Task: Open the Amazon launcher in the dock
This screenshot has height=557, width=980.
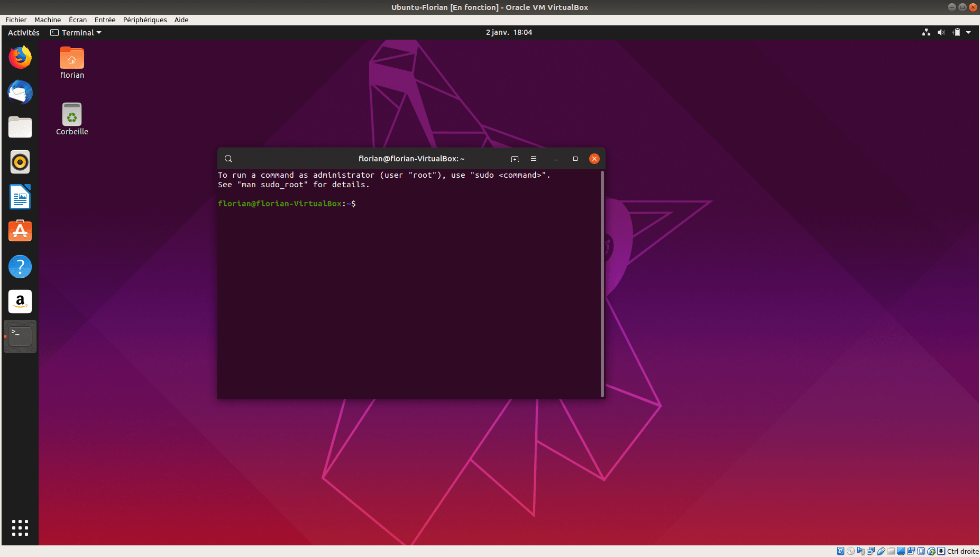Action: click(x=20, y=302)
